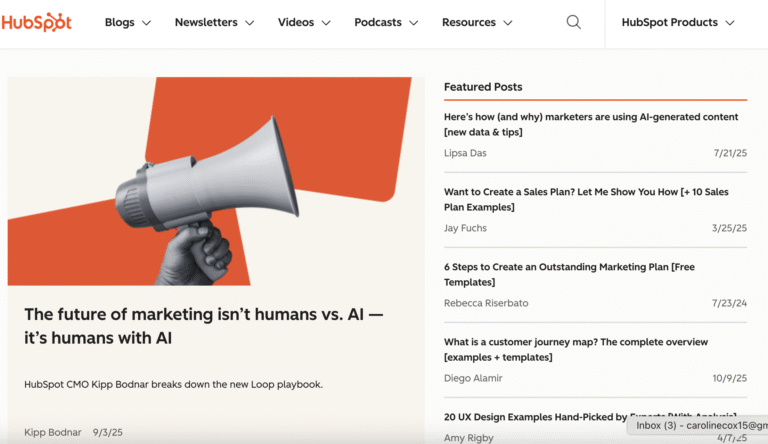Click author name Jay Fuchs
Image resolution: width=768 pixels, height=444 pixels.
pos(465,228)
